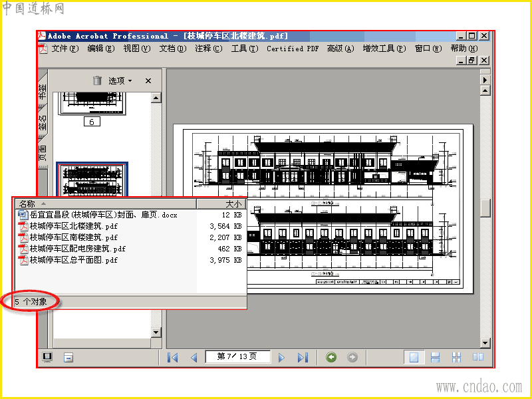Click the trash icon in pages panel
Screen dimensions: 532x399
(x=97, y=80)
